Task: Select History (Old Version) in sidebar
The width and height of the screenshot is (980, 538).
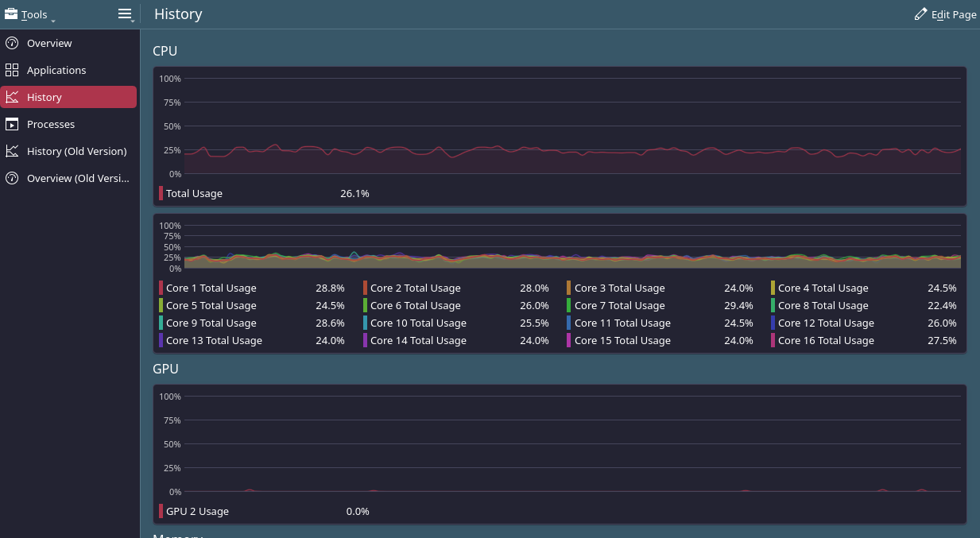Action: [76, 151]
